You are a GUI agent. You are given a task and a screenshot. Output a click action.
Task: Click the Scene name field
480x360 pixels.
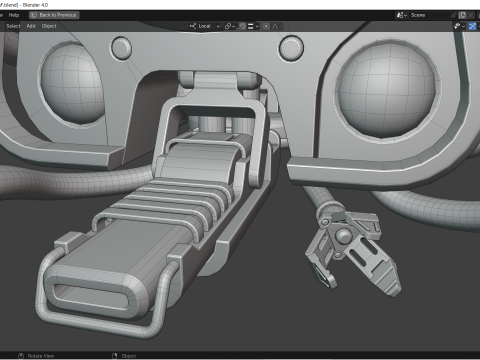(x=430, y=15)
